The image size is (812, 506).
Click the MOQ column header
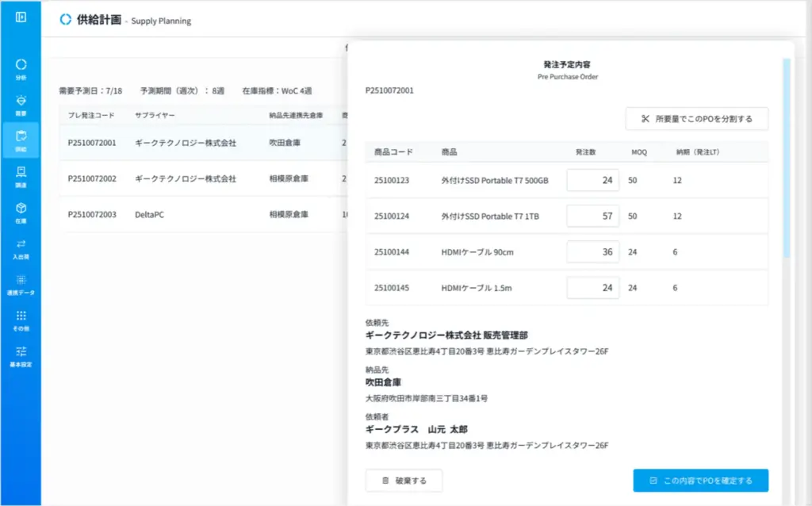[639, 151]
